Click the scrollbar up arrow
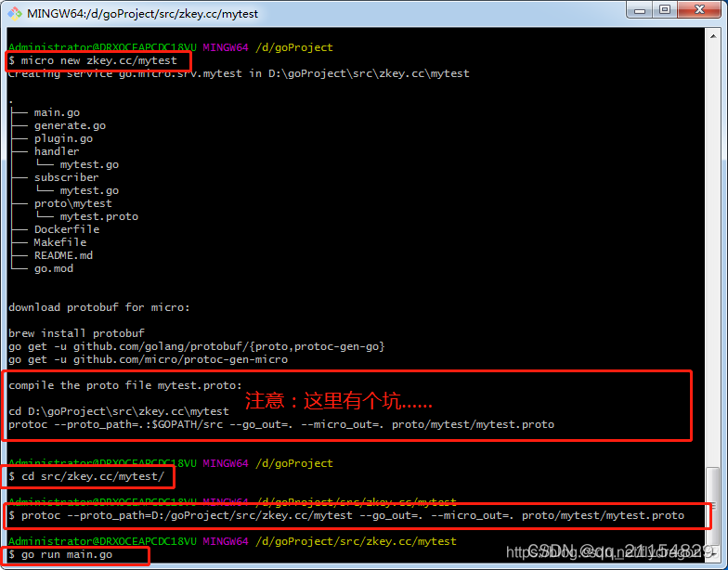This screenshot has height=570, width=728. 713,36
